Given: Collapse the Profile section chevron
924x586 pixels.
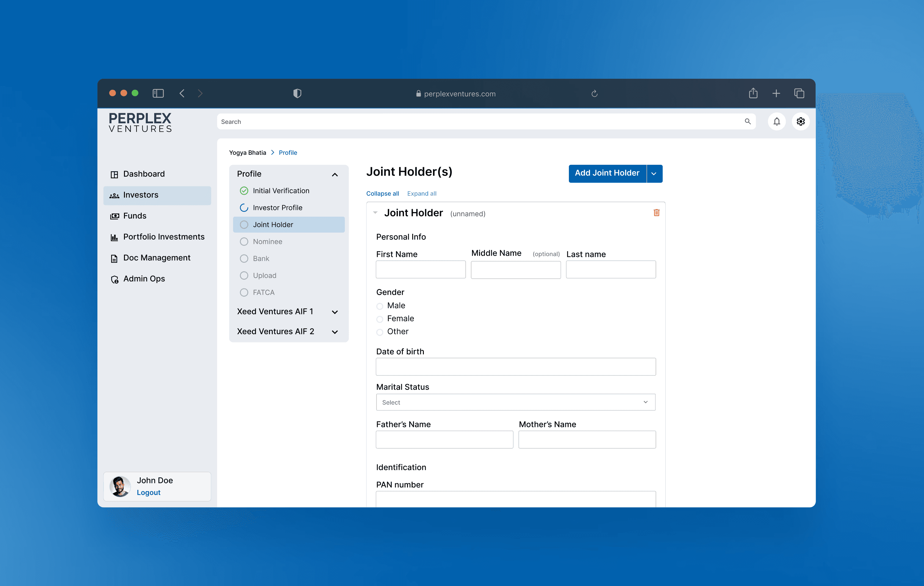Looking at the screenshot, I should (335, 175).
